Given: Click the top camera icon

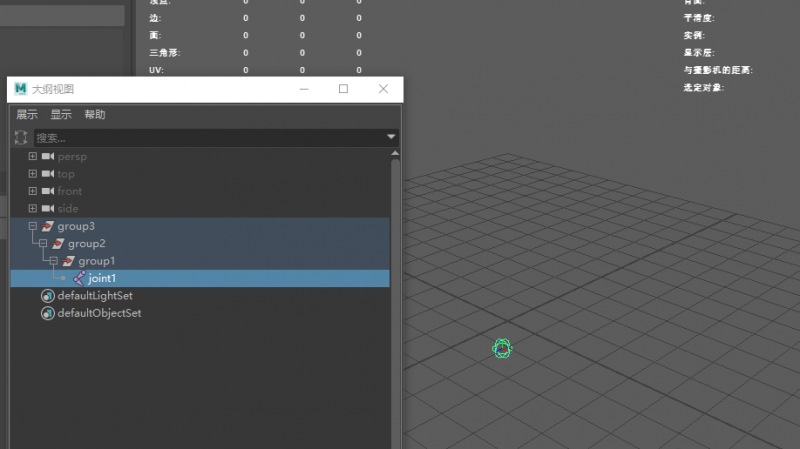Looking at the screenshot, I should click(x=48, y=173).
